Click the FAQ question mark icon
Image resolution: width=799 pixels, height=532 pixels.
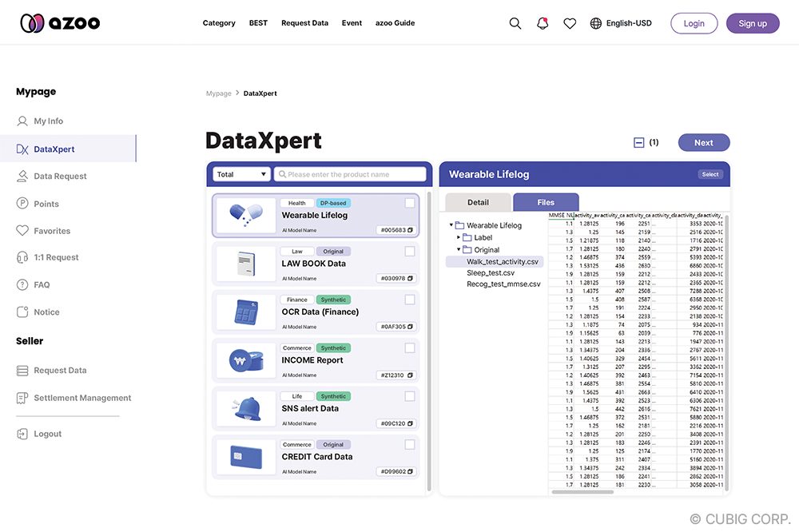point(22,284)
